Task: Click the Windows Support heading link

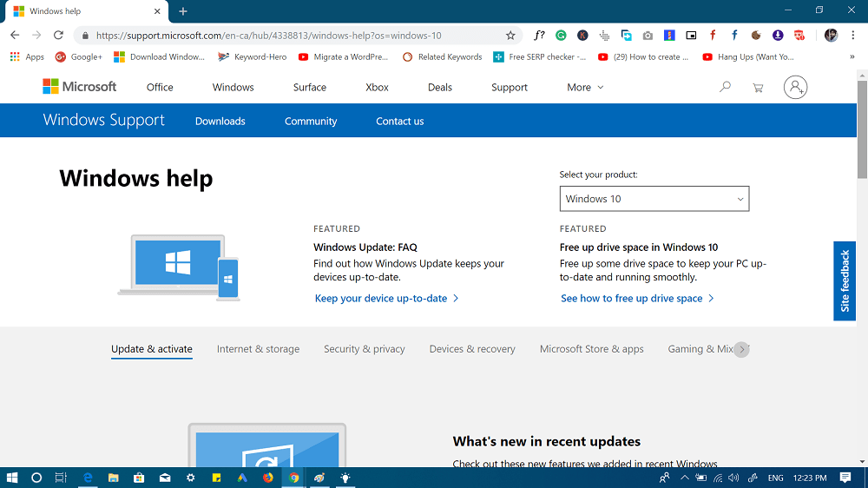Action: pos(103,120)
